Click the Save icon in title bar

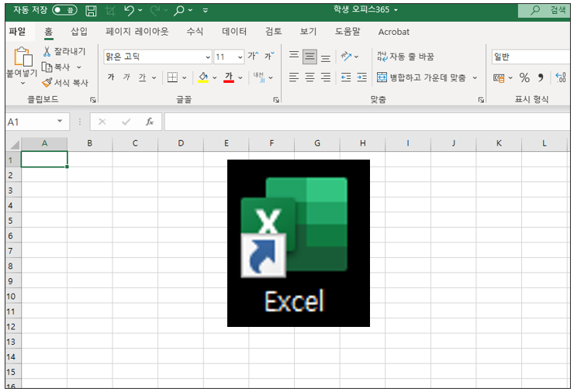pyautogui.click(x=91, y=11)
